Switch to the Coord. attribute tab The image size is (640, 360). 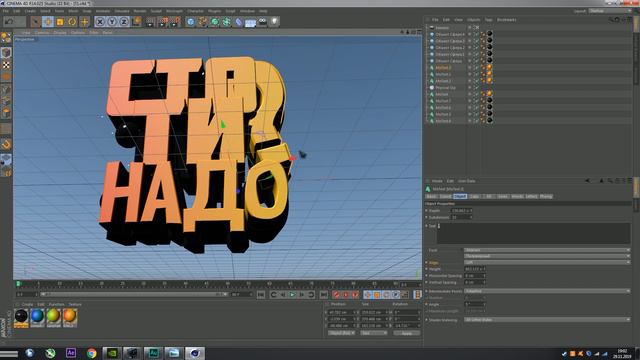tap(445, 196)
